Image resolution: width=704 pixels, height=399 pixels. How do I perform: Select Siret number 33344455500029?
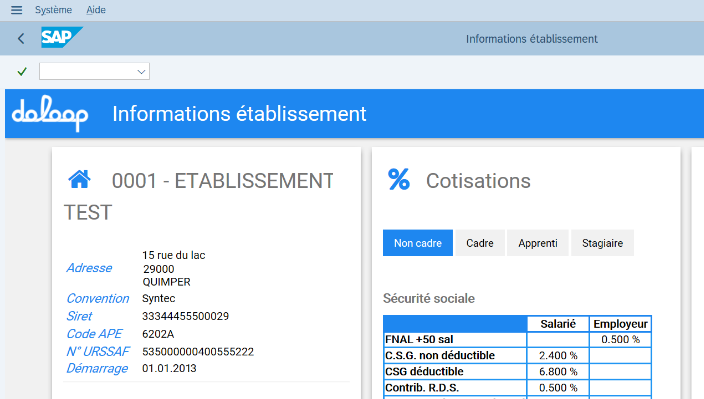(x=185, y=316)
